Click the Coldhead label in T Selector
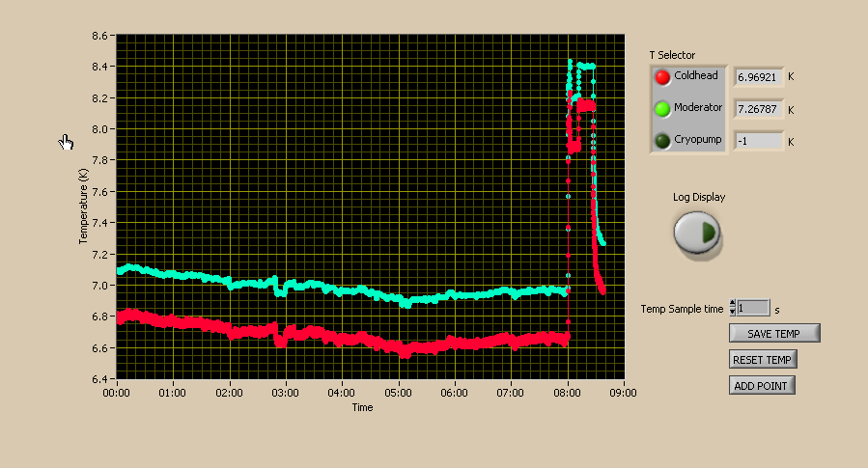 (696, 75)
